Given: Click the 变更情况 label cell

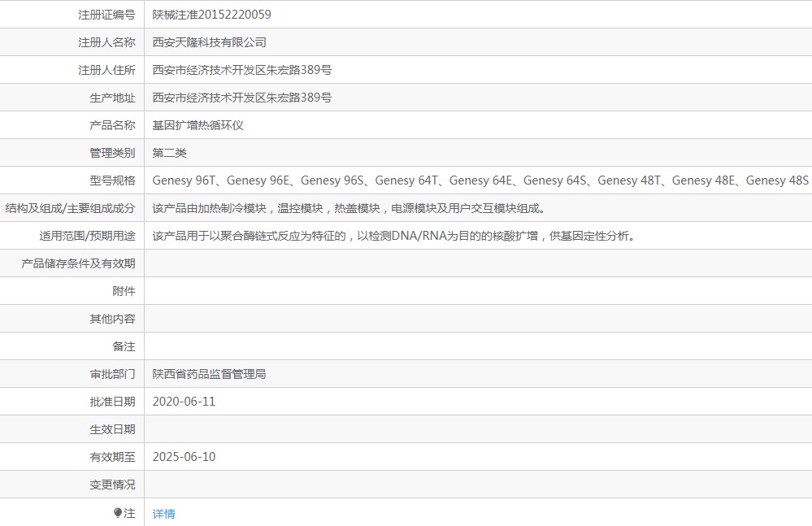Looking at the screenshot, I should 72,485.
